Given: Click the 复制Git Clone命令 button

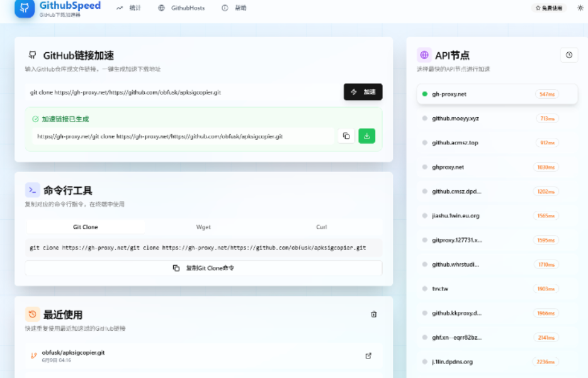Looking at the screenshot, I should [203, 267].
